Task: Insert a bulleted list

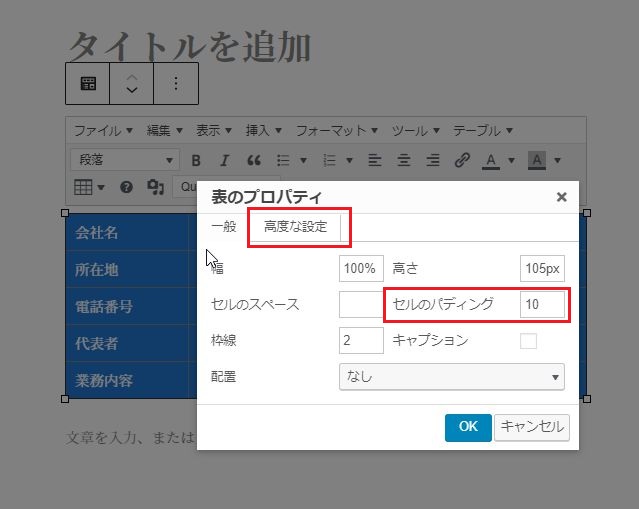Action: click(283, 161)
